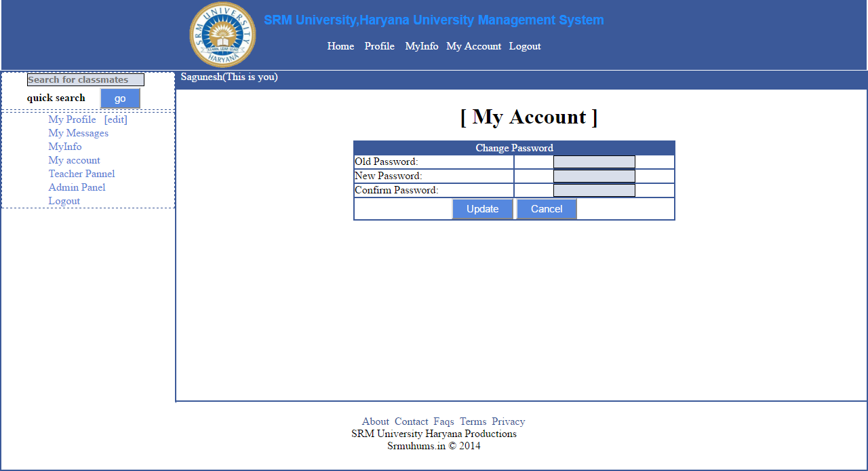The width and height of the screenshot is (868, 471).
Task: Open Profile in the top navigation
Action: pos(379,46)
